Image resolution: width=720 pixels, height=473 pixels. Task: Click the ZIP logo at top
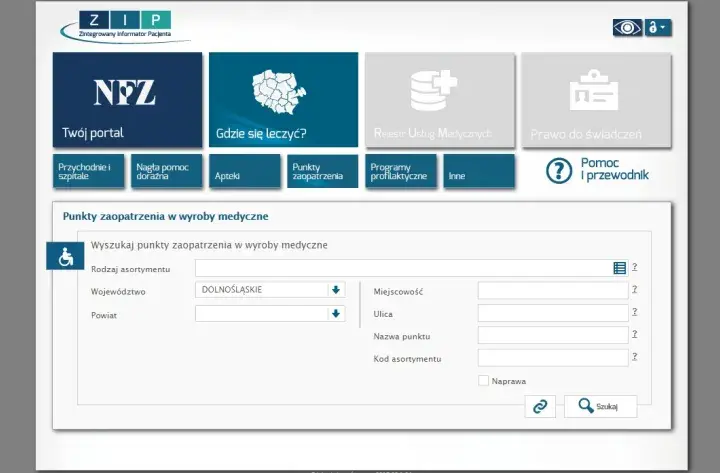124,26
